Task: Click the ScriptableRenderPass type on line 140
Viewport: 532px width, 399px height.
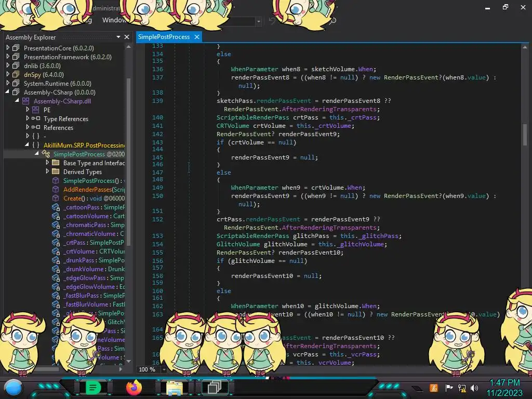Action: point(253,117)
